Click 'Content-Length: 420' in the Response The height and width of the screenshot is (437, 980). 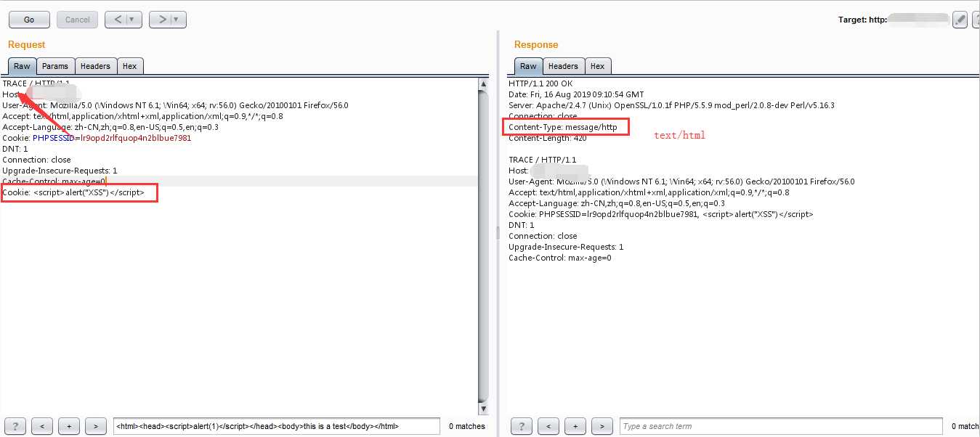pos(548,138)
